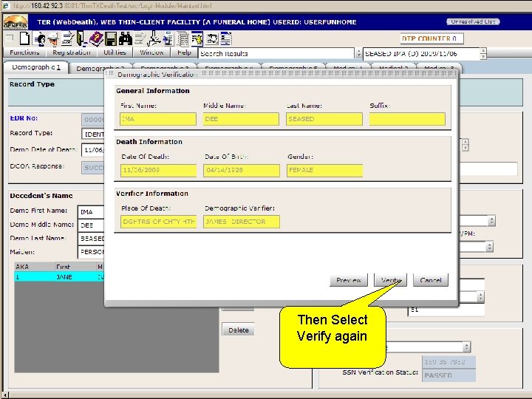532x399 pixels.
Task: Open the Functions menu
Action: (24, 52)
